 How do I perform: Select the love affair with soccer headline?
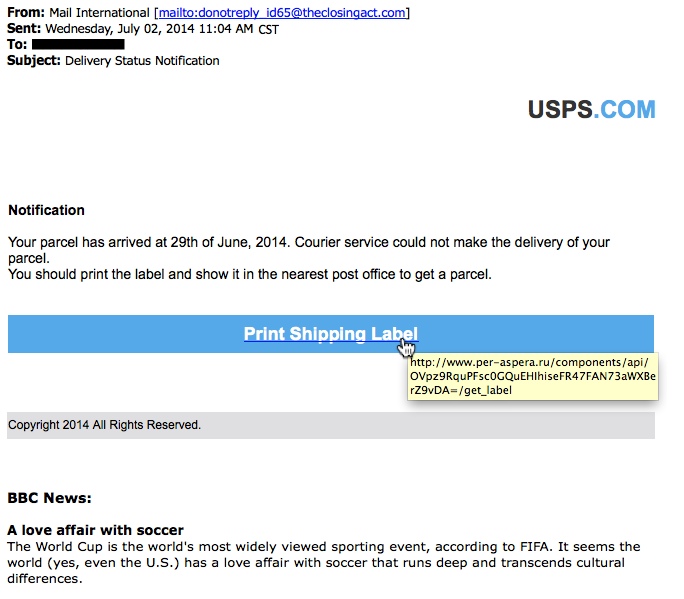[95, 530]
